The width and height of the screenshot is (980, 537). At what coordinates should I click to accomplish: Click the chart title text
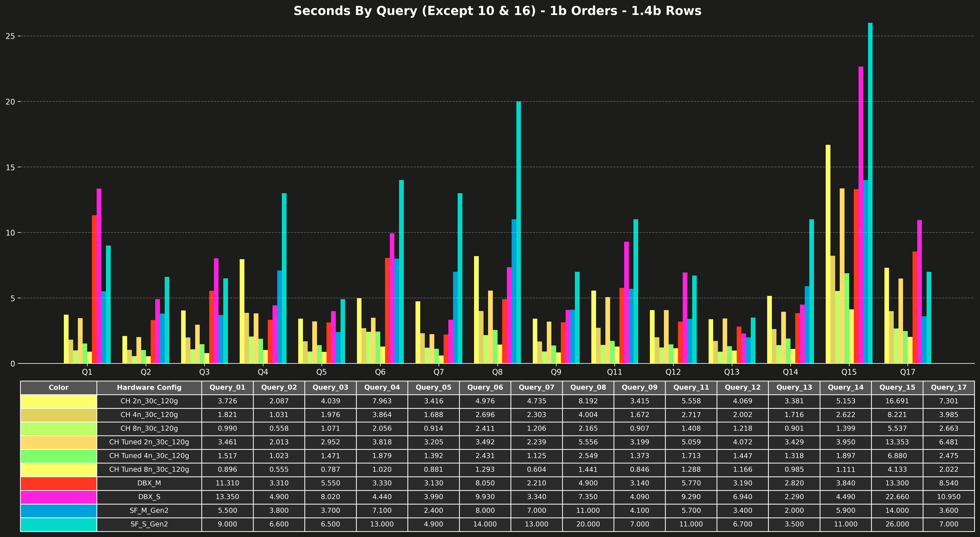point(497,11)
